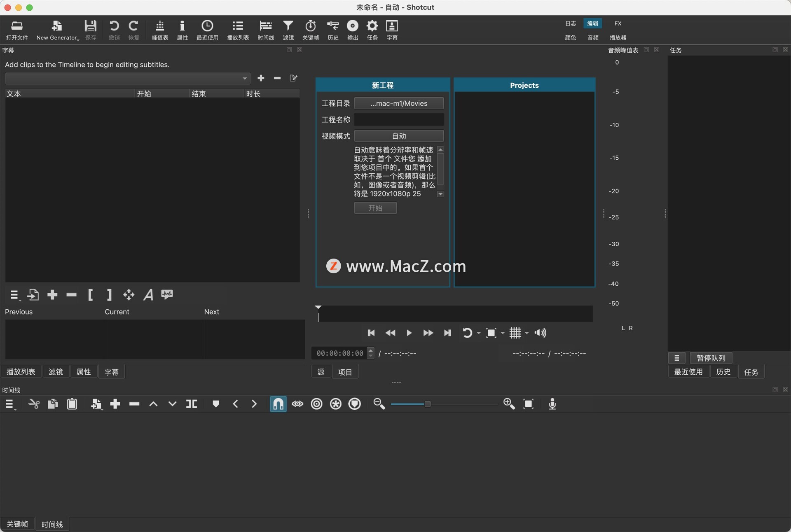Image resolution: width=791 pixels, height=532 pixels.
Task: Open the 关键帧 keyframes stopwatch icon
Action: [x=310, y=30]
